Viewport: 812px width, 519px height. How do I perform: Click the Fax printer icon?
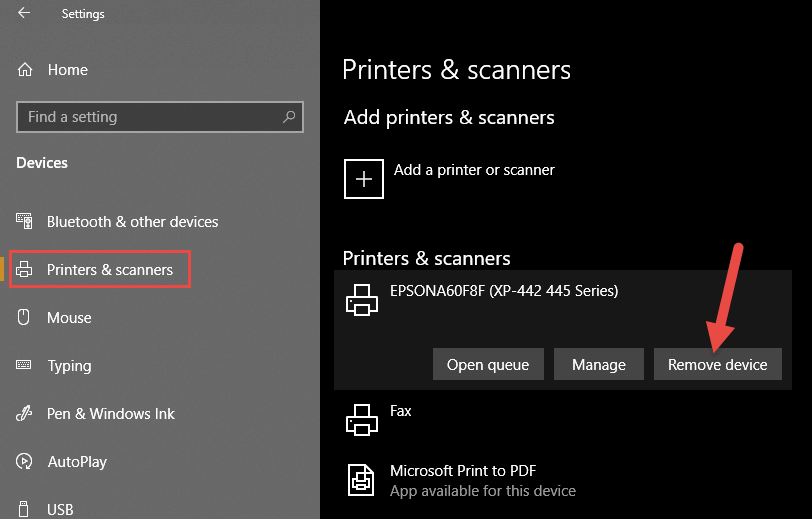click(361, 420)
